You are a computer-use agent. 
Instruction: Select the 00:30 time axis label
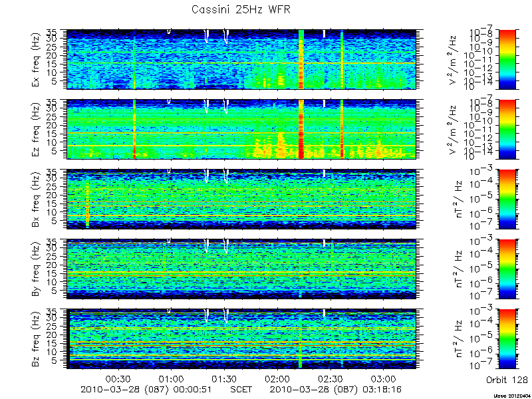(118, 379)
